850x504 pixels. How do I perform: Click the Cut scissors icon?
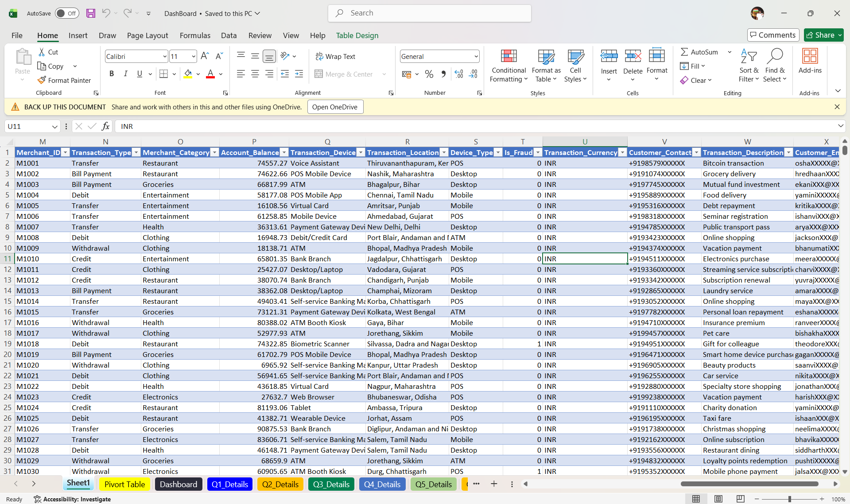point(42,52)
